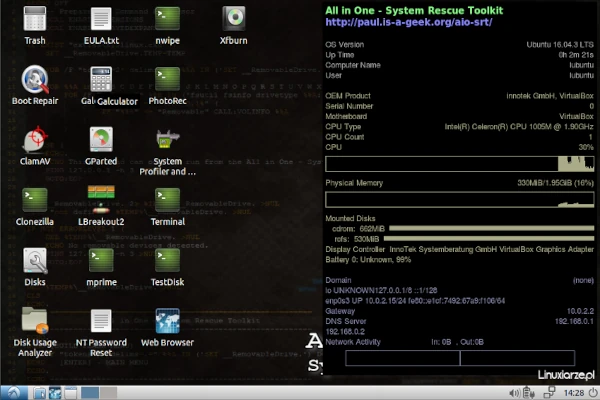This screenshot has height=400, width=600.
Task: Click the CPU usage graph bar
Action: tap(460, 164)
